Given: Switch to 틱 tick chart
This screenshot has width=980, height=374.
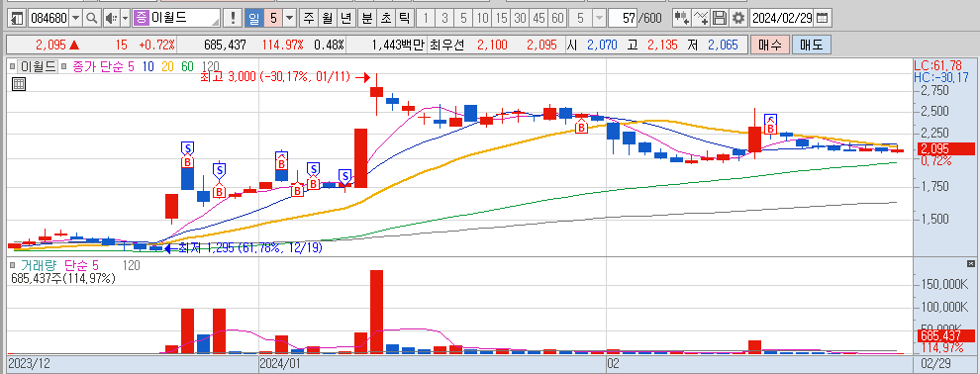Looking at the screenshot, I should (405, 18).
